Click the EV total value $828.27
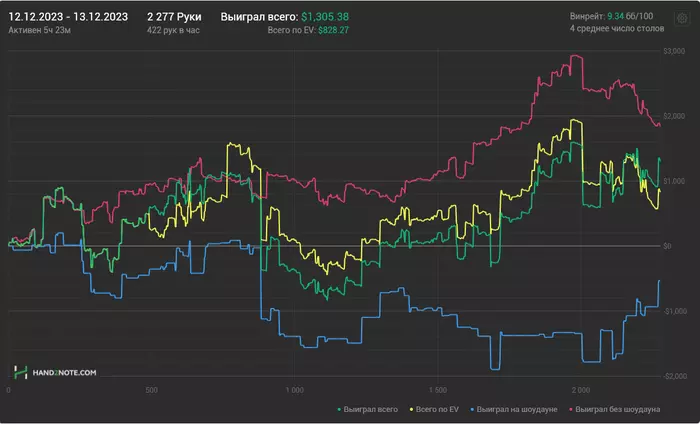 [x=333, y=31]
